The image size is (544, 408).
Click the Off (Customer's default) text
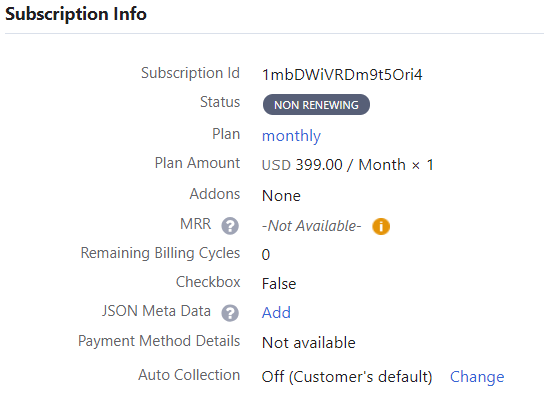pos(347,377)
